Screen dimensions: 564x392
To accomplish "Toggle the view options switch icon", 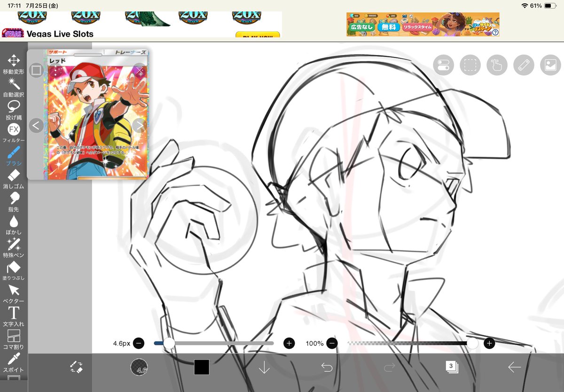I will (x=443, y=65).
